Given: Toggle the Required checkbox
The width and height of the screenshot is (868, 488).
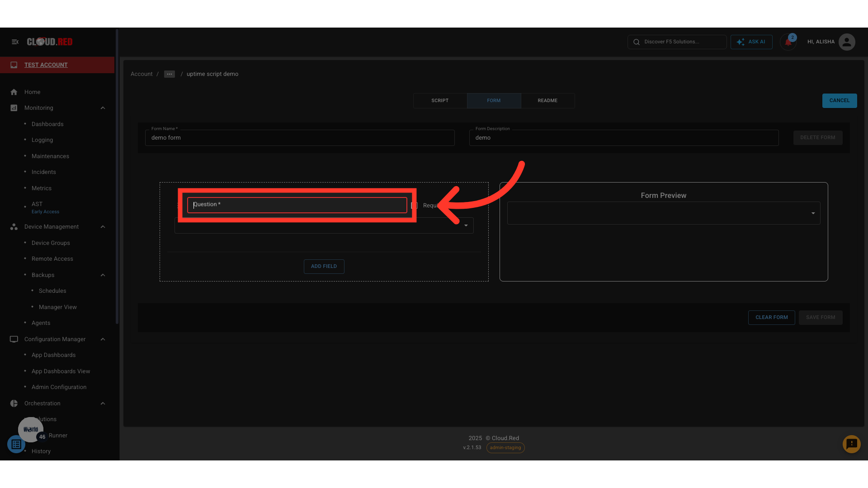Looking at the screenshot, I should point(414,206).
